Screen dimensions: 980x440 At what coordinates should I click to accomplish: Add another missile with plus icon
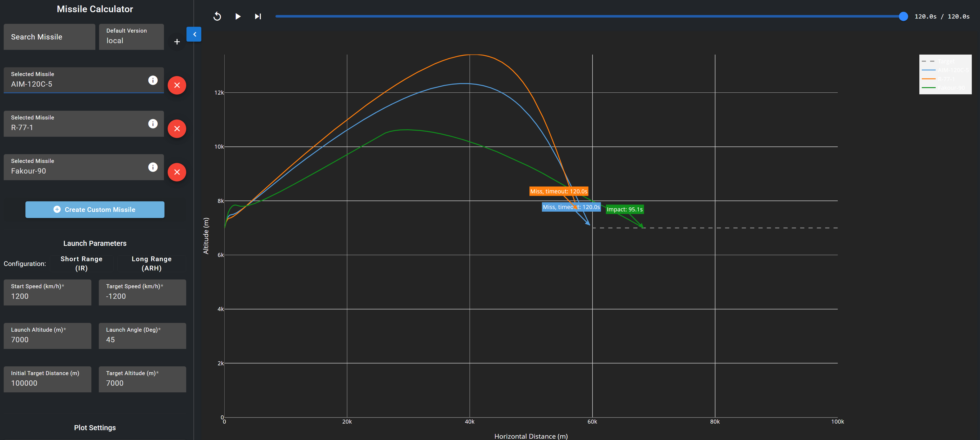click(177, 42)
